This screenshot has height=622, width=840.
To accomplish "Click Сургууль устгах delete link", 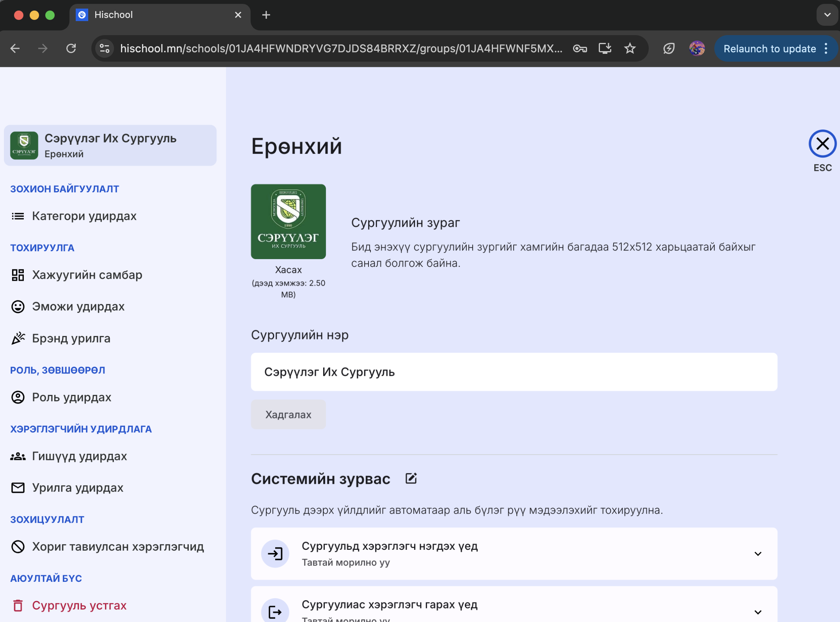I will click(x=79, y=605).
